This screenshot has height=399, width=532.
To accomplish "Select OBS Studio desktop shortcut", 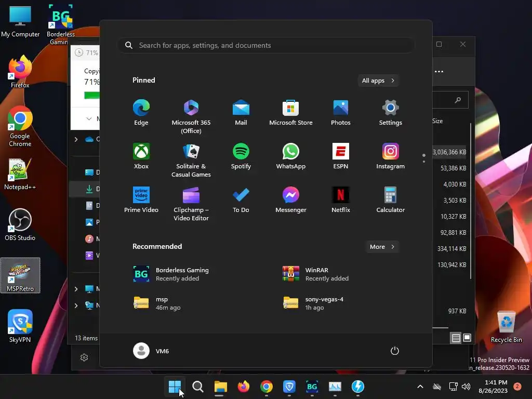I will [20, 224].
